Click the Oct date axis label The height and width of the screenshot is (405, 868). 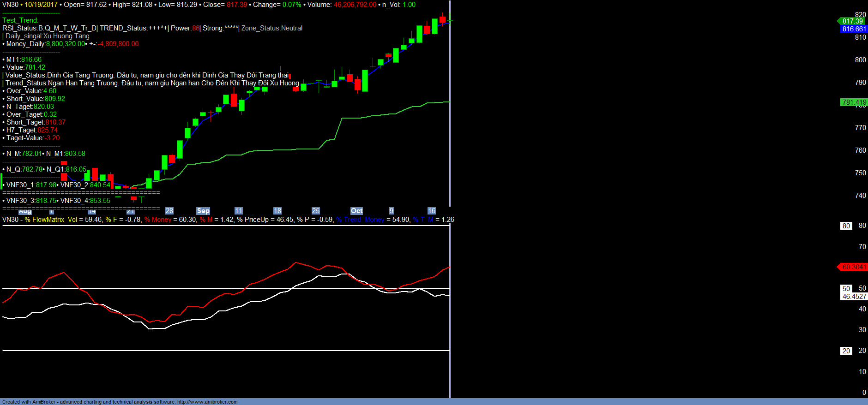pos(356,211)
